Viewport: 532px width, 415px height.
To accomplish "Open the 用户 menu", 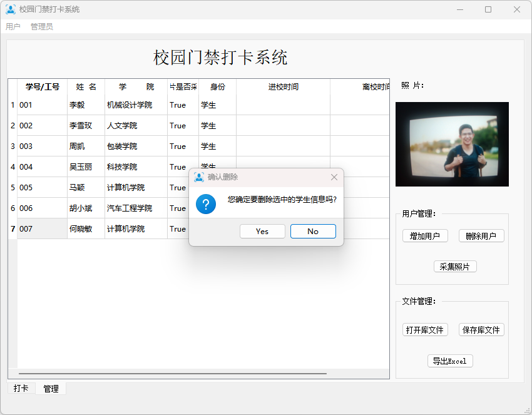I will tap(13, 27).
